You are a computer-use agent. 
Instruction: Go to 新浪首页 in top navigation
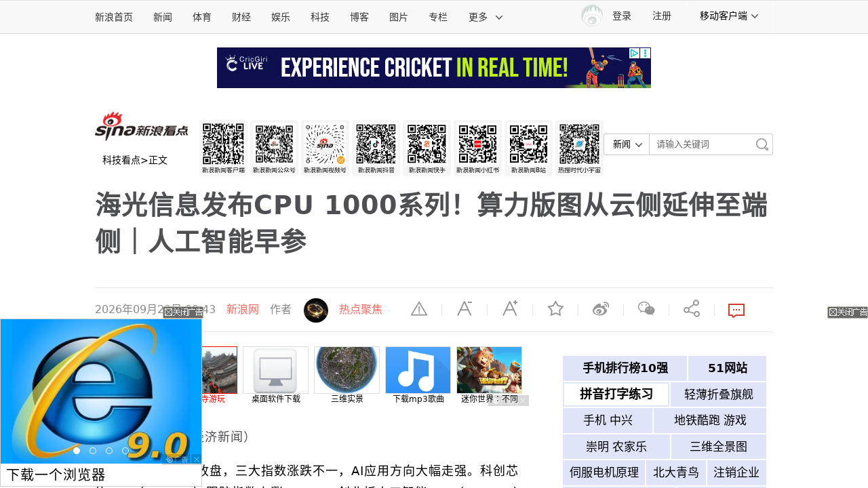pyautogui.click(x=114, y=17)
